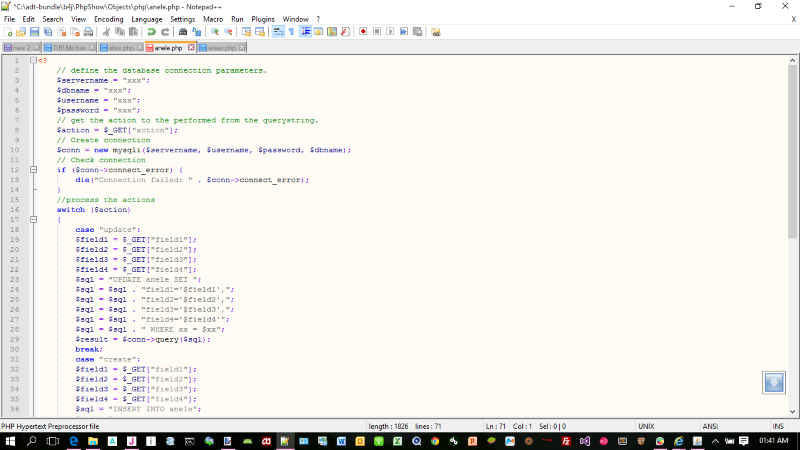Screen dimensions: 800x450
Task: Collapse the switch block fold at line 17
Action: click(x=32, y=220)
